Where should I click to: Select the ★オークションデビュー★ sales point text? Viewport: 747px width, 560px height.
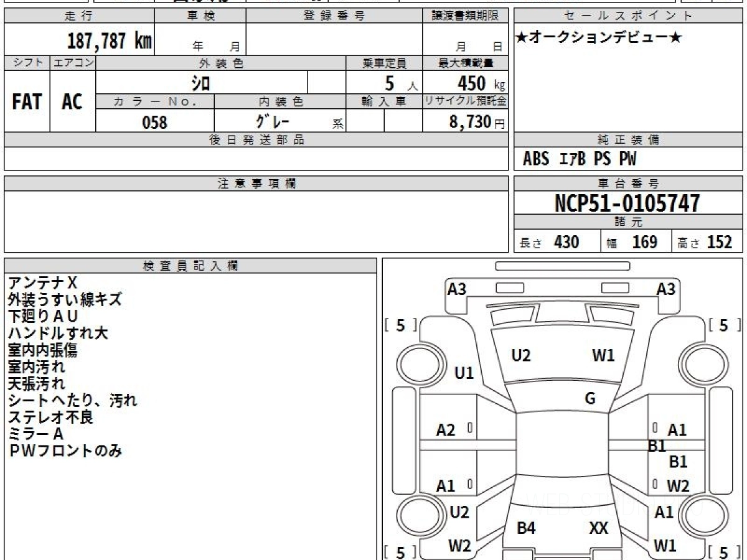(599, 38)
